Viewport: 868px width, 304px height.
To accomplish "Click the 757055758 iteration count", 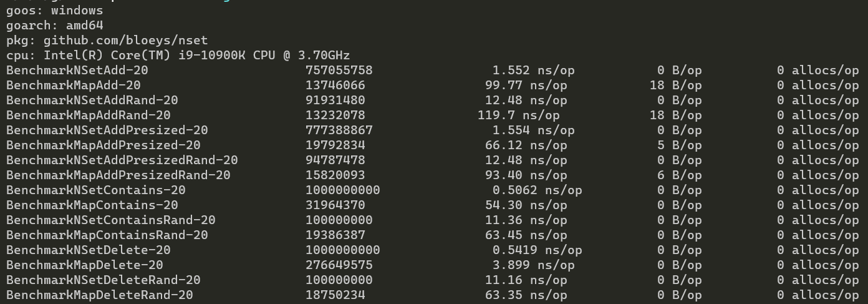I will pyautogui.click(x=339, y=71).
